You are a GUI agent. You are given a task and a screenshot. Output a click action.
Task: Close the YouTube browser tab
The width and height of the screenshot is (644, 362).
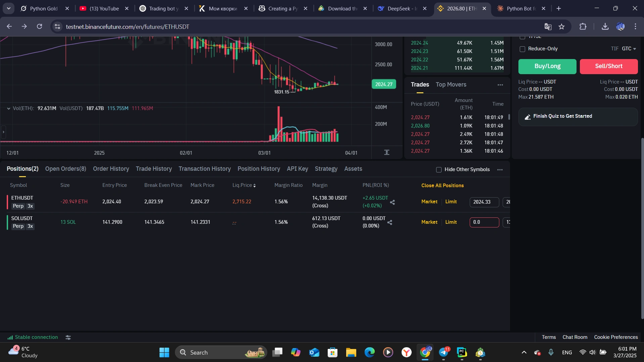pos(127,8)
